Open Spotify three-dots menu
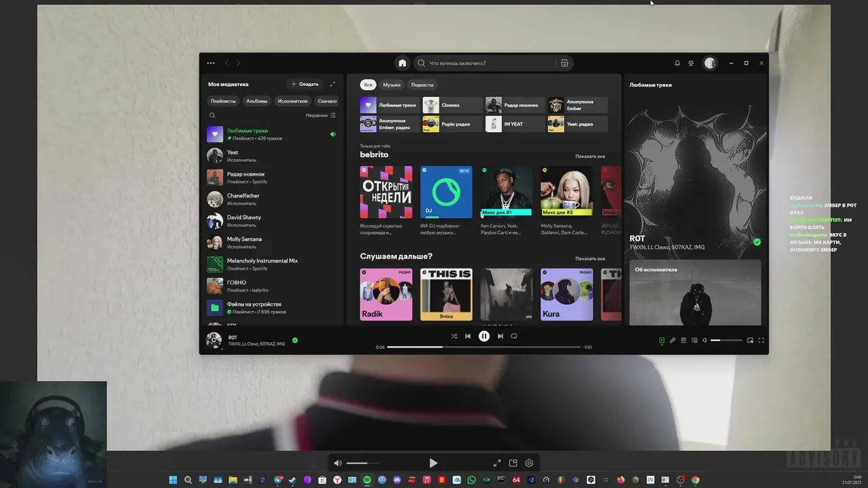Image resolution: width=868 pixels, height=488 pixels. click(211, 63)
